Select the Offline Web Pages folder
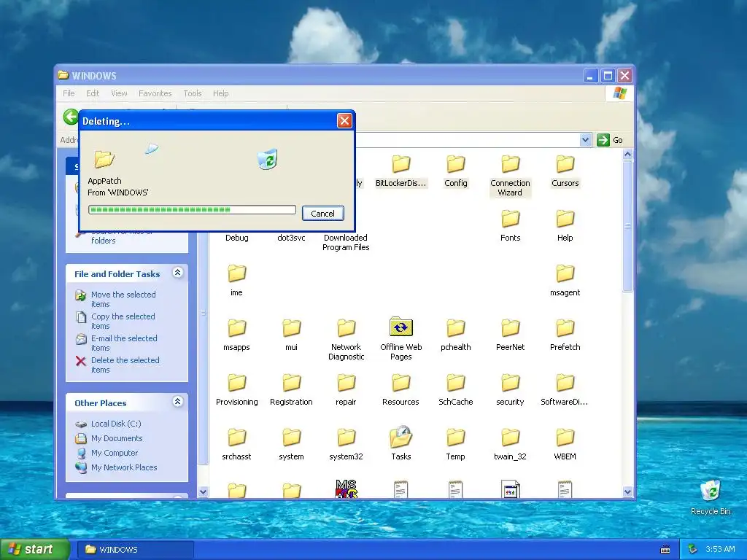747x560 pixels. 401,338
